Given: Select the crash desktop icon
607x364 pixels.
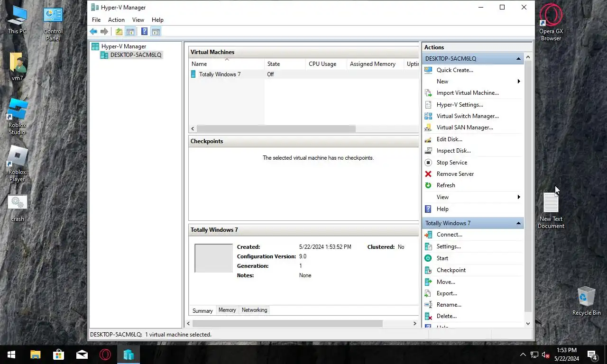Looking at the screenshot, I should point(18,209).
